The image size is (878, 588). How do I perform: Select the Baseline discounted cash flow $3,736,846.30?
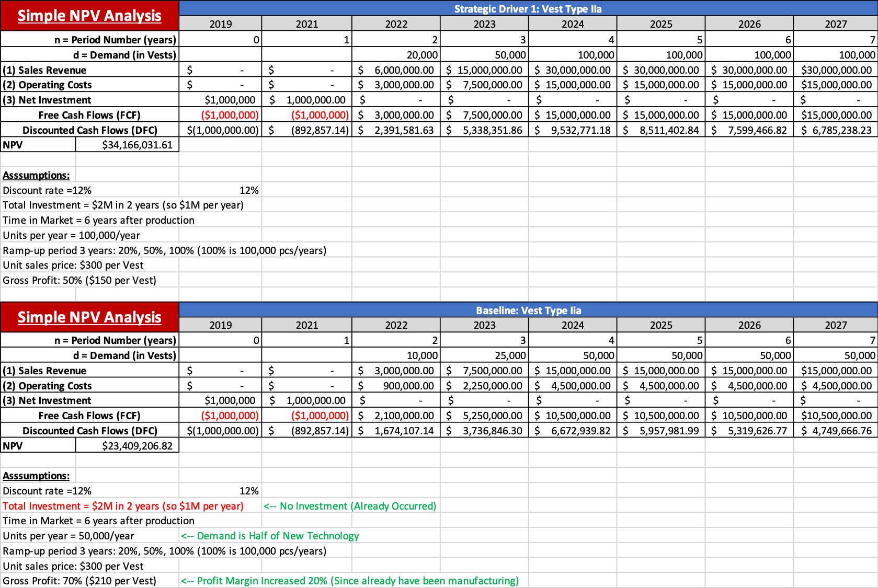(484, 431)
